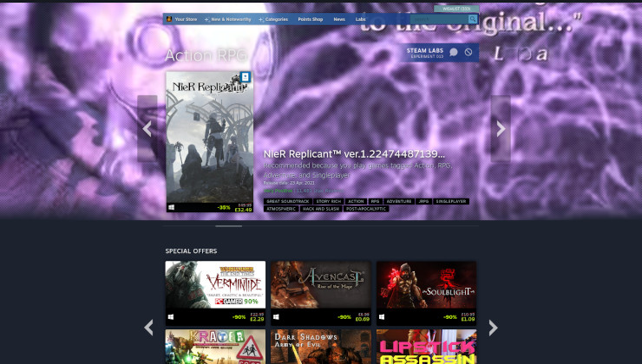The width and height of the screenshot is (642, 364).
Task: Click Windows icon on Avencast card
Action: [x=276, y=317]
